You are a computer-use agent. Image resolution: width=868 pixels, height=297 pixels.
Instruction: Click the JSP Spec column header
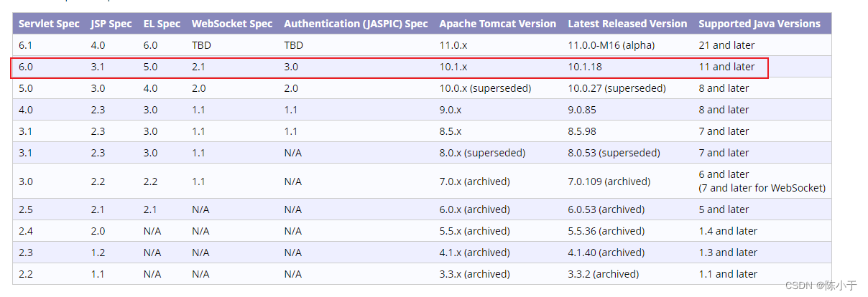coord(111,24)
